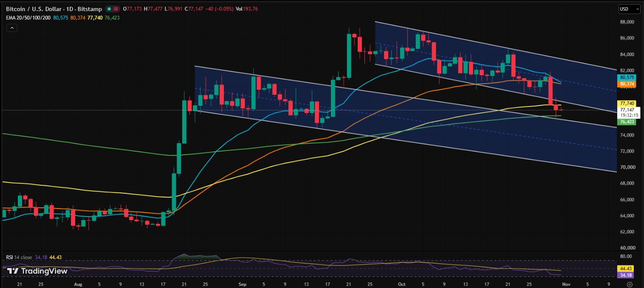Click the 88,000 price axis label

tap(627, 22)
